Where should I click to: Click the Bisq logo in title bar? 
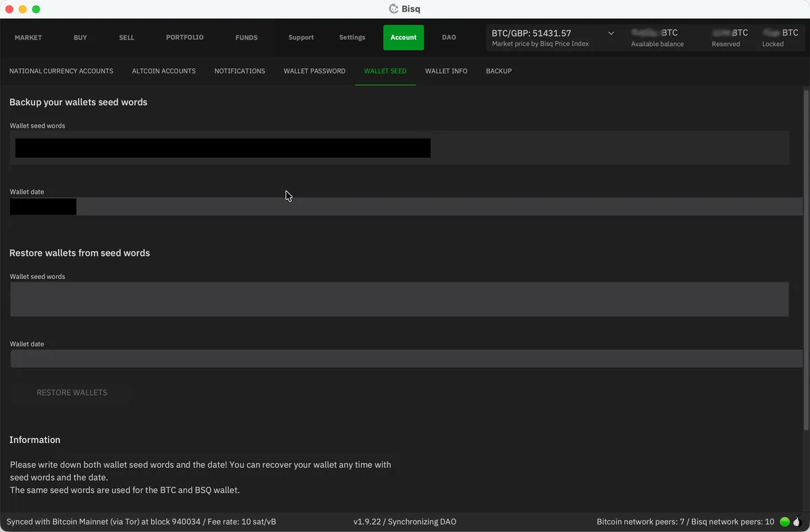point(394,9)
